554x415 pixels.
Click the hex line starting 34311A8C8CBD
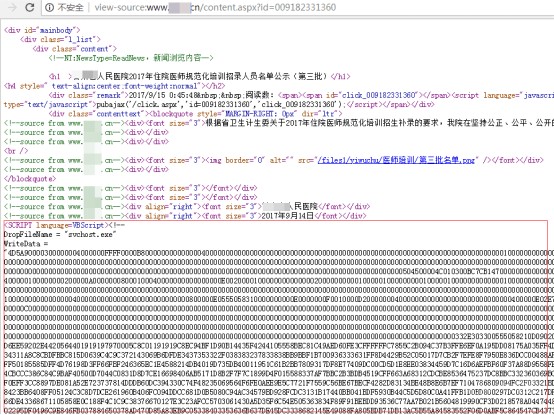[279, 355]
